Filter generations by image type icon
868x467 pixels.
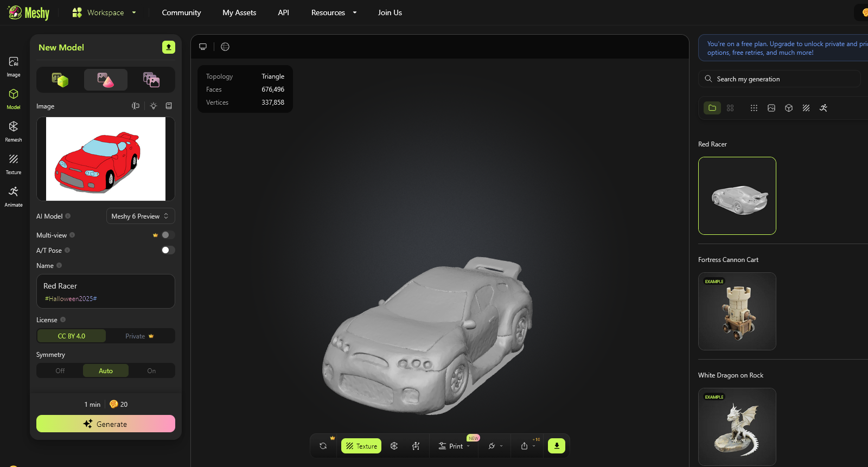point(771,108)
